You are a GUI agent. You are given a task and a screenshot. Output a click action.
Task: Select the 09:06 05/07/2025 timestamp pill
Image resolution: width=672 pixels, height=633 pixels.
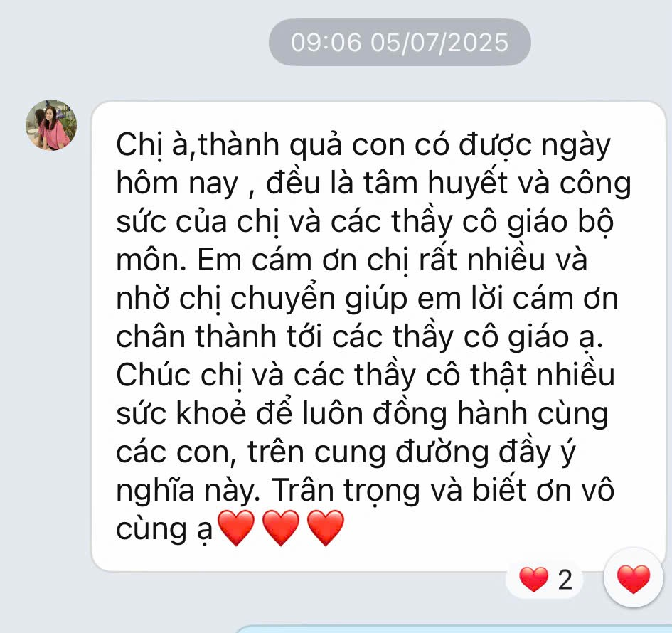(x=400, y=42)
